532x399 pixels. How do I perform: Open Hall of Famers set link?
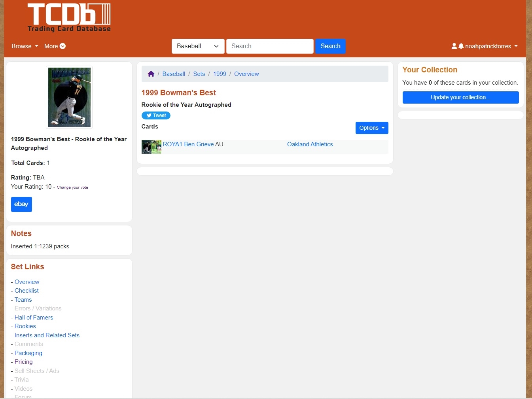[34, 318]
